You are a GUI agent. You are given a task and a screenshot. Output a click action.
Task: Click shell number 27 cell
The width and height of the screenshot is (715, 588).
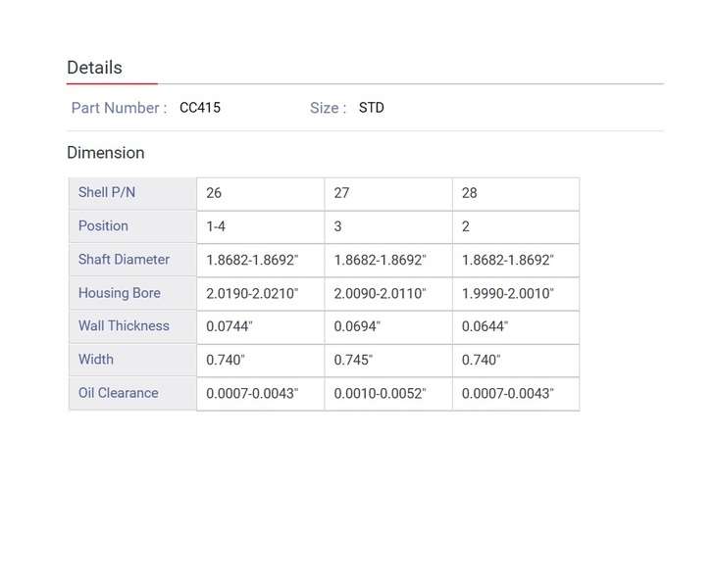tap(341, 194)
